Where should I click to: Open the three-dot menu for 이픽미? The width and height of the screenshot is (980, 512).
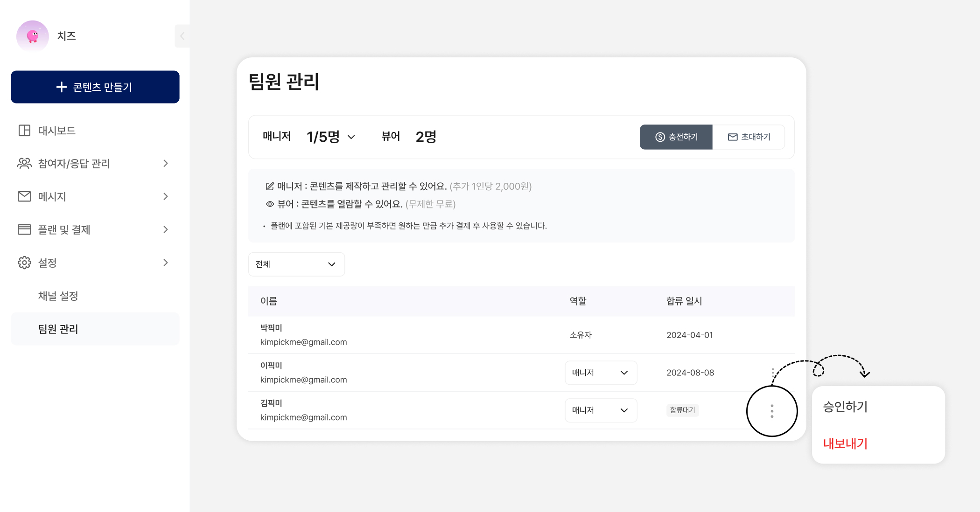[x=773, y=373]
